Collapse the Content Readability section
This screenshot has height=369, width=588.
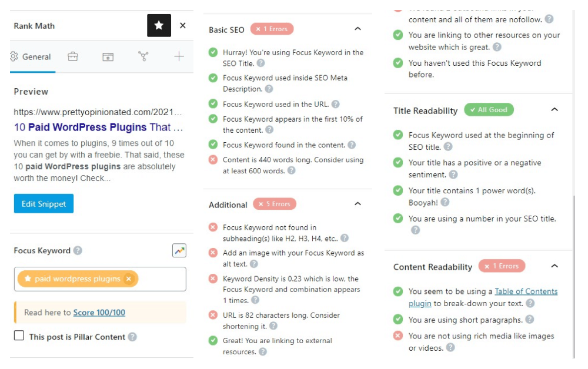pos(554,266)
